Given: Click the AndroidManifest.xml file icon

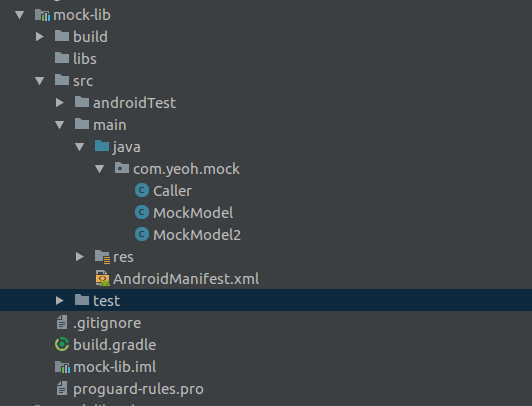Looking at the screenshot, I should (102, 278).
